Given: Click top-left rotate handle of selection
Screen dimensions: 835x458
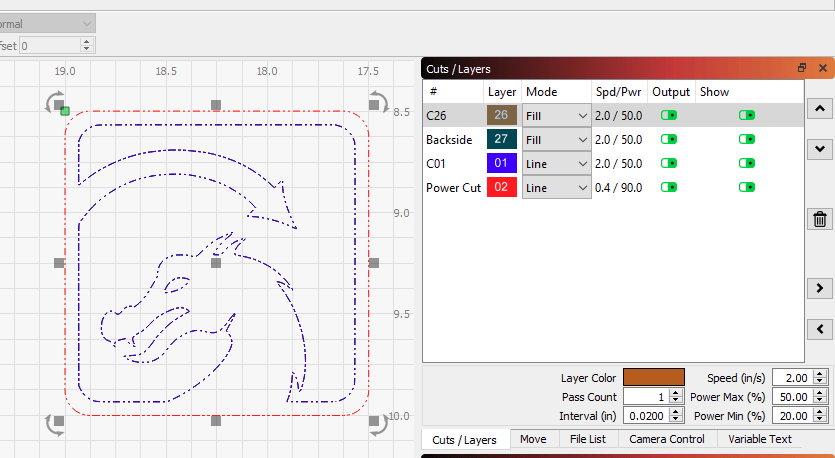Looking at the screenshot, I should (x=55, y=102).
